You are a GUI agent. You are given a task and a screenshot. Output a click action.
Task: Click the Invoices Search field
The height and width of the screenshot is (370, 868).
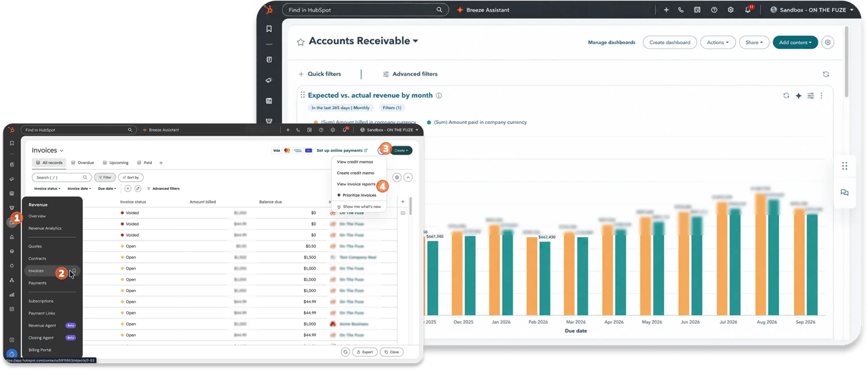tap(61, 178)
